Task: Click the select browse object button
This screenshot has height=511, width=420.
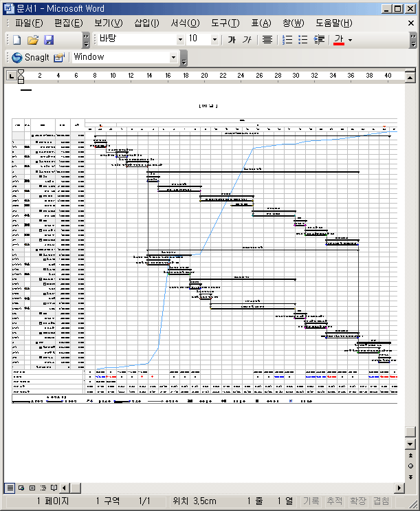Action: [x=410, y=465]
